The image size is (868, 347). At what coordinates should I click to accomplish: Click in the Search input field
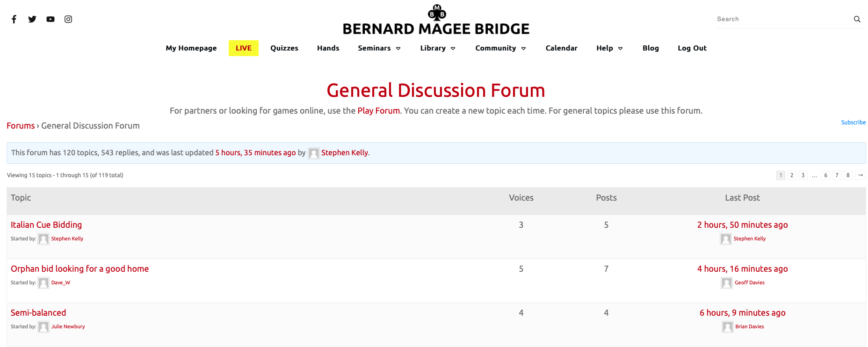tap(781, 19)
